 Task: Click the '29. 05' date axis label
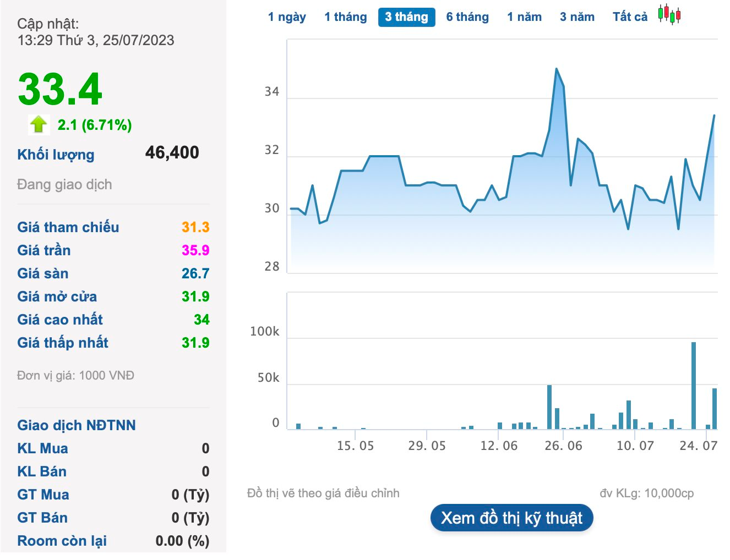click(427, 446)
